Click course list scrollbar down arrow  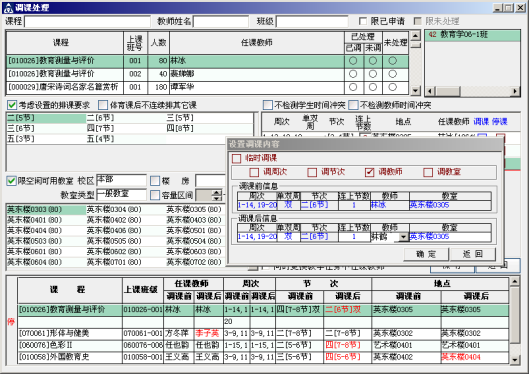[415, 90]
